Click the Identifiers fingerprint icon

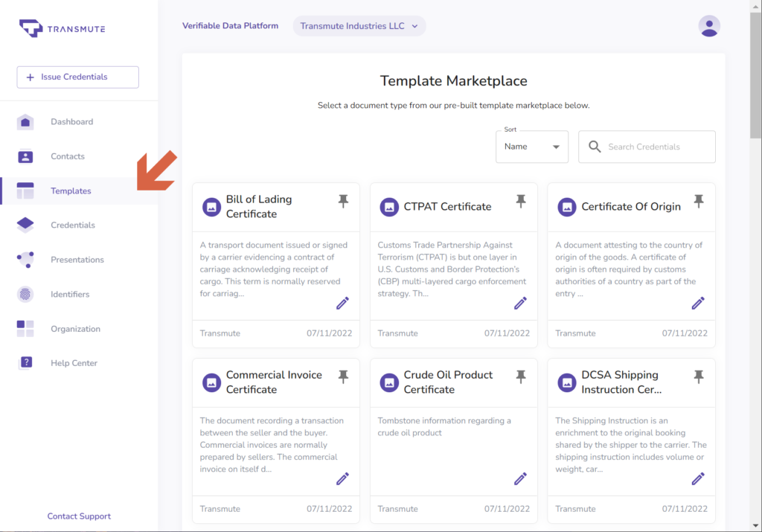25,294
